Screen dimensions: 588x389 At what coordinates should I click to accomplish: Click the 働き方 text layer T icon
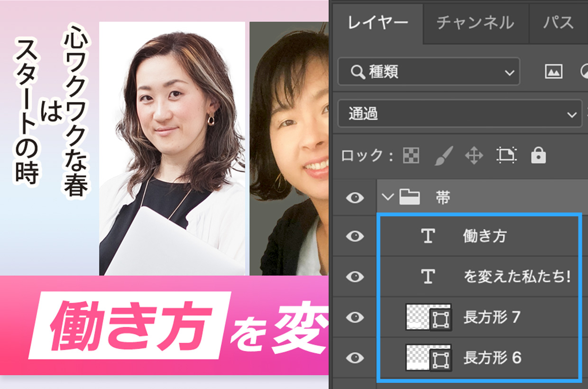(428, 236)
